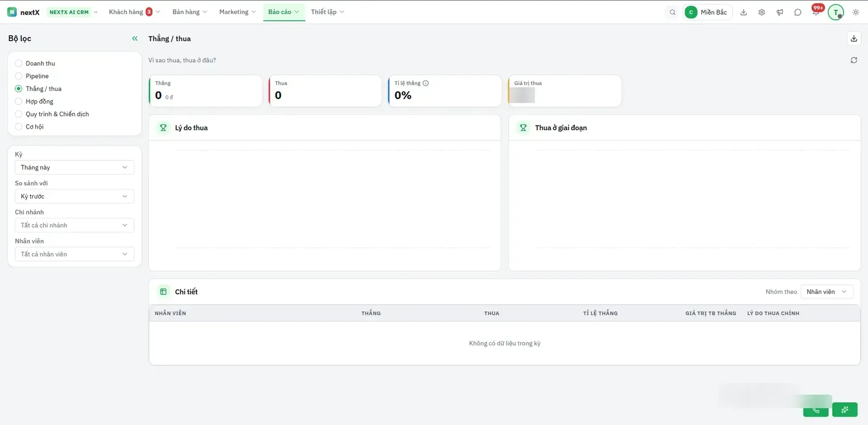Open notifications bell with 99+ badge

point(816,11)
